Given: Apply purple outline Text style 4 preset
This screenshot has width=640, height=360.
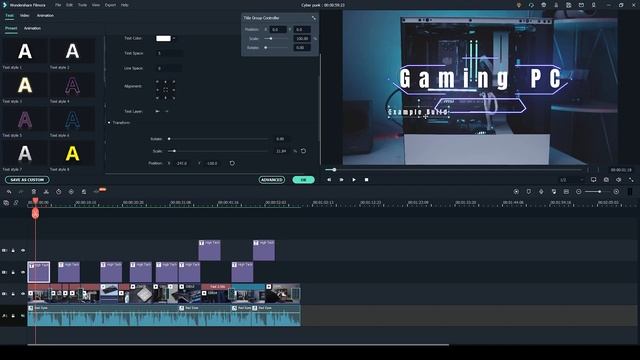Looking at the screenshot, I should 72,86.
